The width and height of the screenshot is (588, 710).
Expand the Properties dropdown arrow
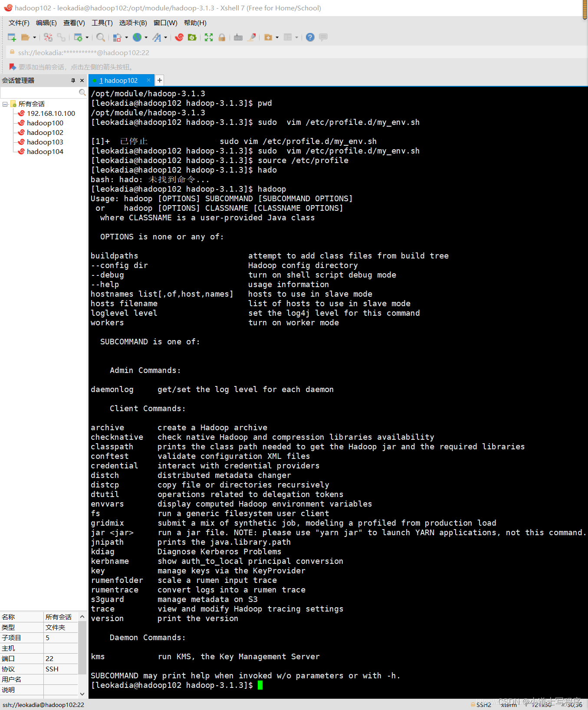(x=87, y=37)
